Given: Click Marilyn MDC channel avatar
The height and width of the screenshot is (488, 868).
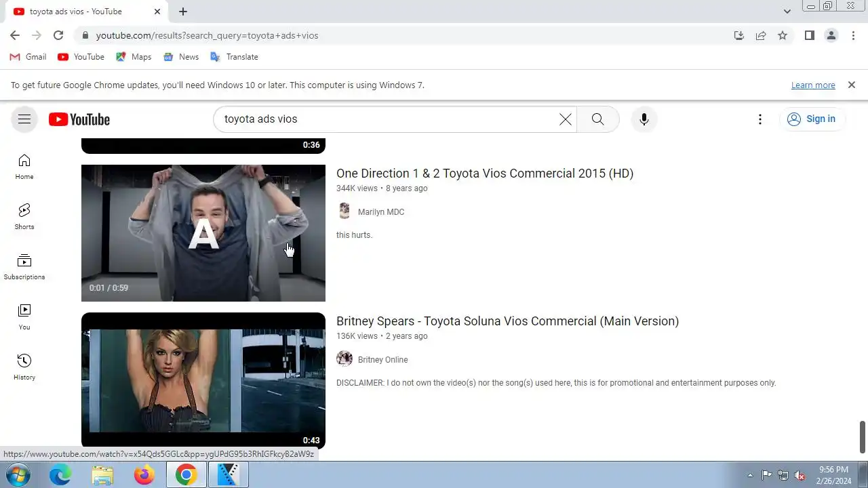Looking at the screenshot, I should pyautogui.click(x=344, y=211).
